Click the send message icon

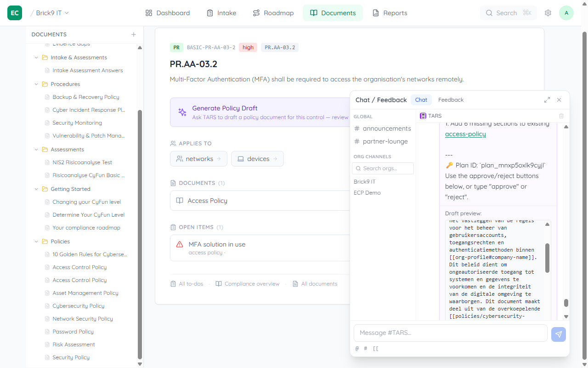point(558,334)
